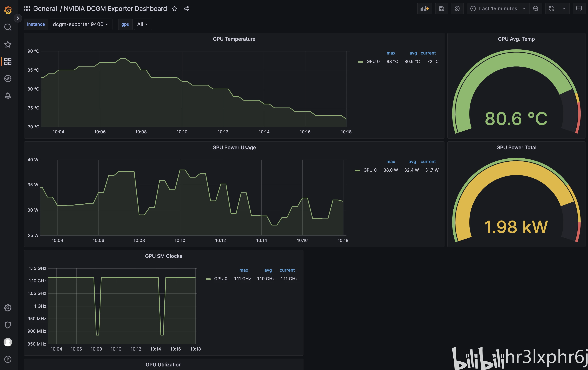Open Dashboard settings gear in top bar
The height and width of the screenshot is (370, 588).
[x=457, y=9]
